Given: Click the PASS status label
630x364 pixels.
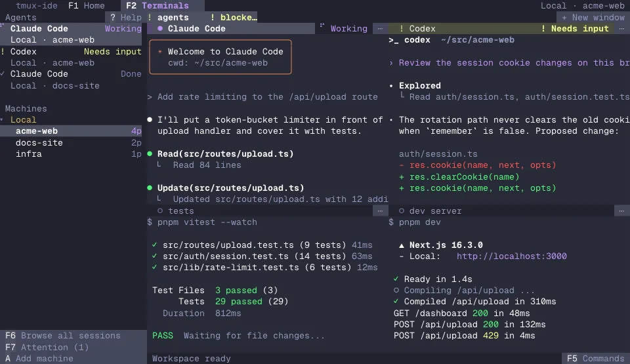Looking at the screenshot, I should (x=162, y=336).
